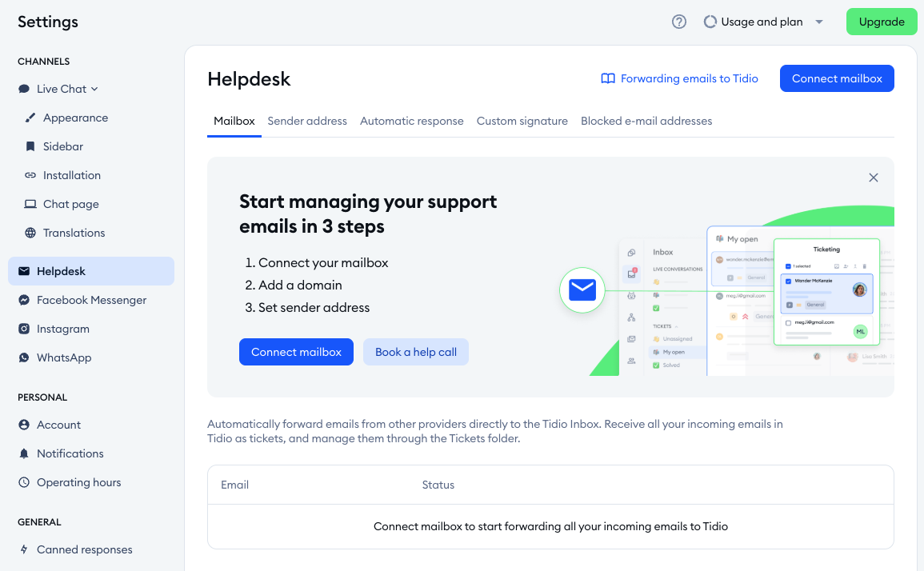Click the Account person icon

point(24,425)
